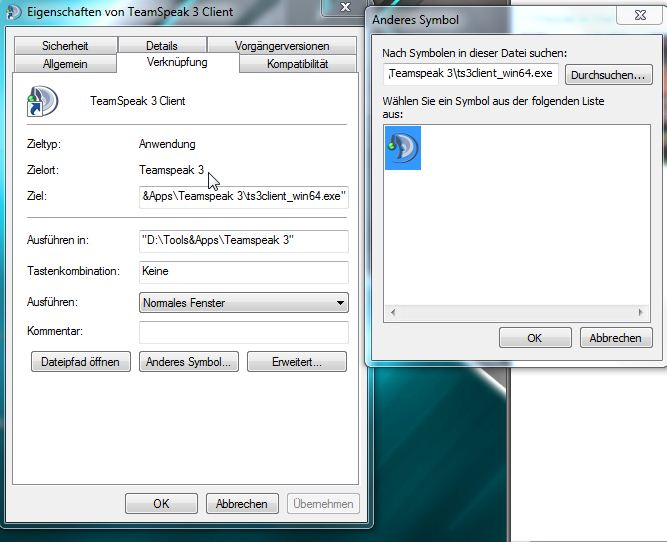Click the TeamSpeak title bar icon of properties window

coord(13,12)
